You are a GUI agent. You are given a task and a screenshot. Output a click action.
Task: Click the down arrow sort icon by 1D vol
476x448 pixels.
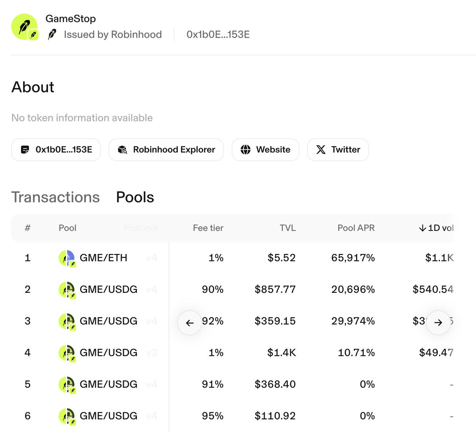(422, 228)
